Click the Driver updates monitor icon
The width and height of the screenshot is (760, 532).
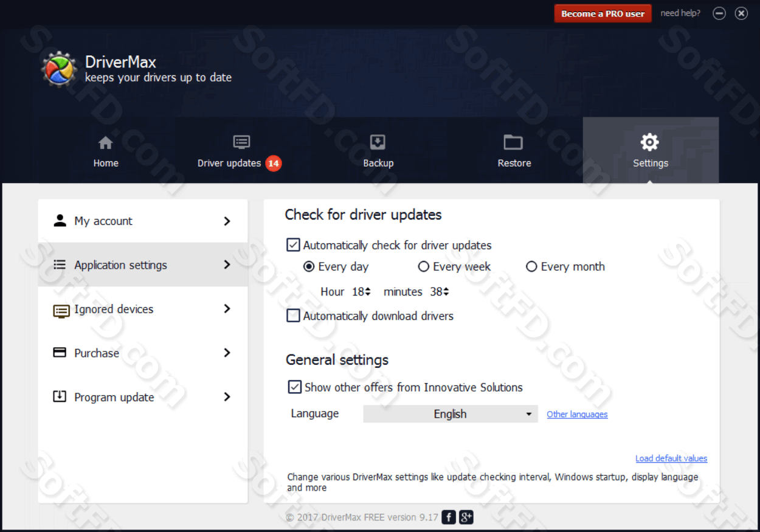[241, 142]
